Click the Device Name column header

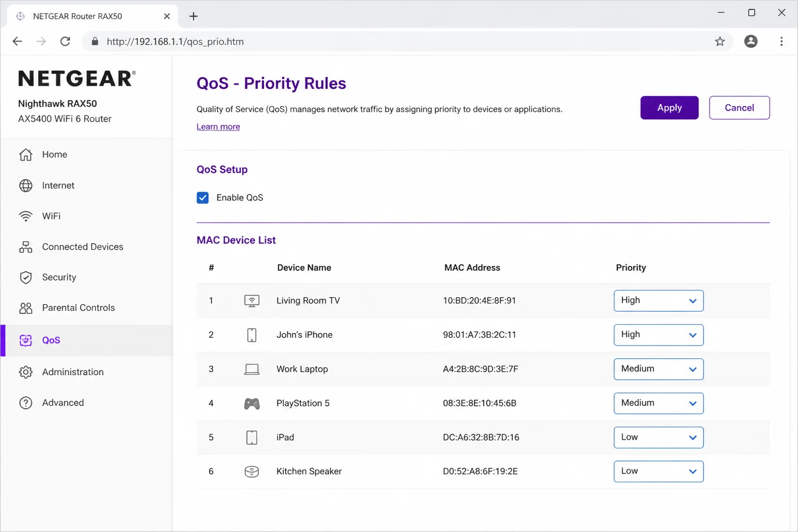pyautogui.click(x=304, y=268)
